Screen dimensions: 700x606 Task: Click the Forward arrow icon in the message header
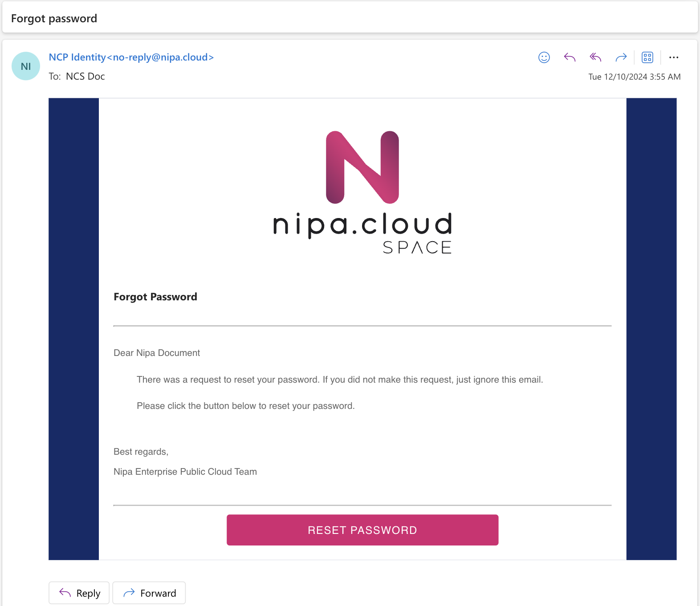pos(621,57)
